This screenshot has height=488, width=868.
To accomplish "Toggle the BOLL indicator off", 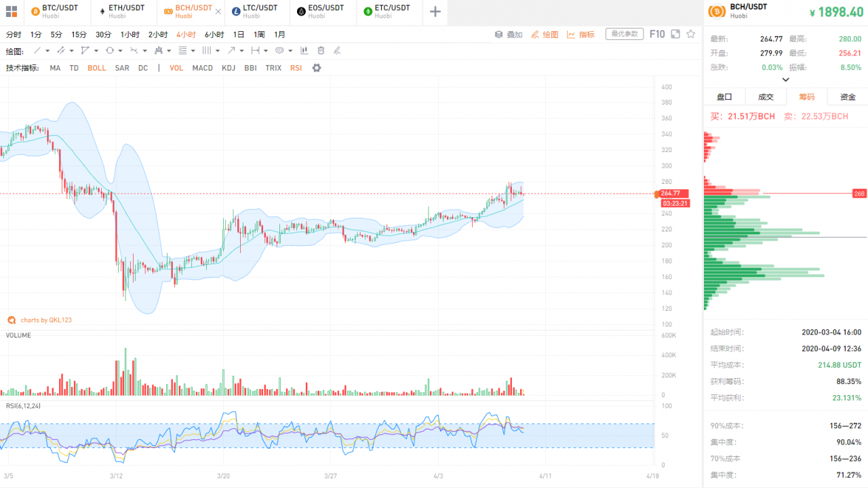I will pos(97,68).
